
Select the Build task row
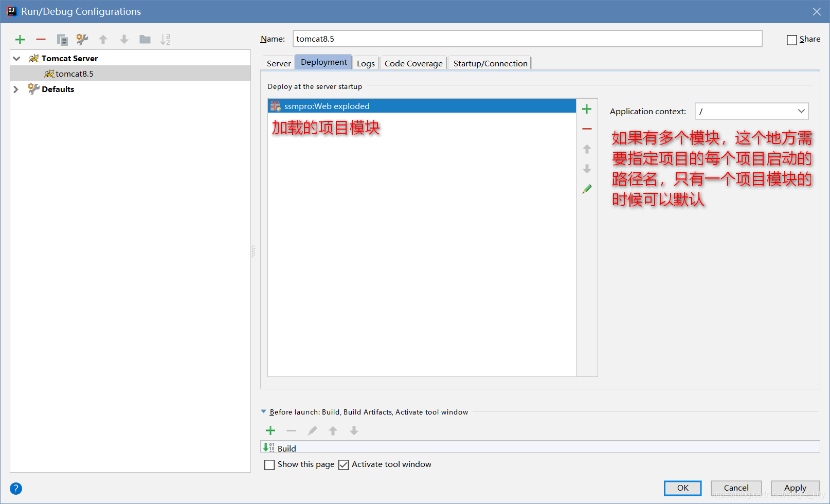coord(540,447)
